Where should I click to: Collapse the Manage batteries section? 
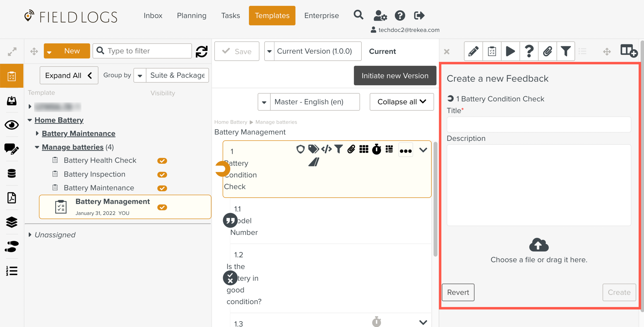pos(37,147)
